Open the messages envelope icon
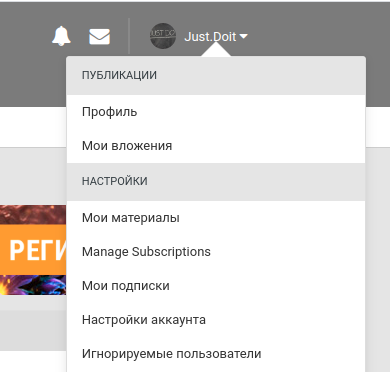 99,36
